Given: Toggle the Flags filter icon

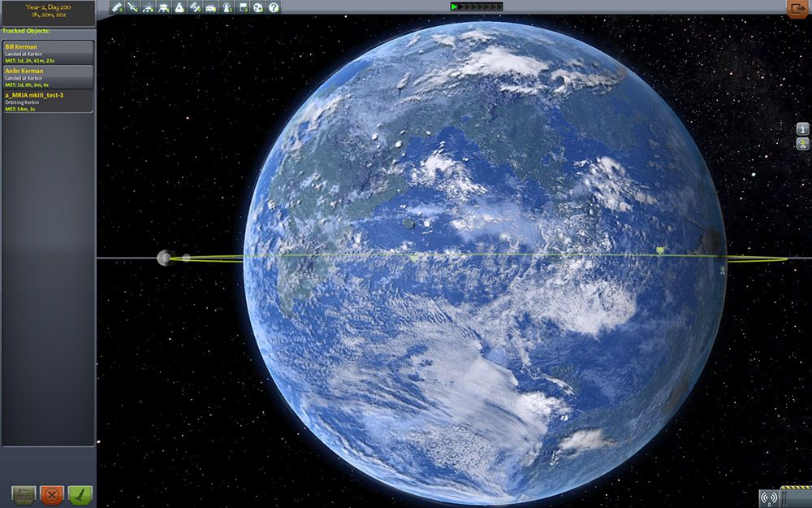Looking at the screenshot, I should click(242, 7).
